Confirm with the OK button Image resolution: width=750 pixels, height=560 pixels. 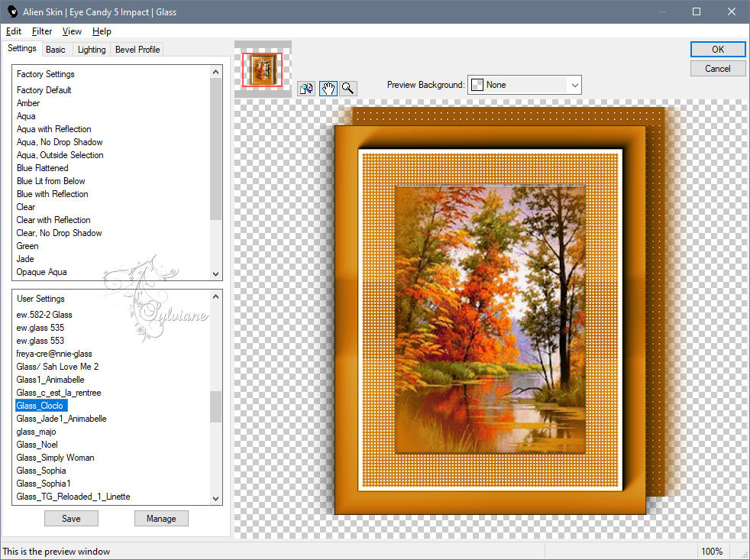pyautogui.click(x=717, y=50)
